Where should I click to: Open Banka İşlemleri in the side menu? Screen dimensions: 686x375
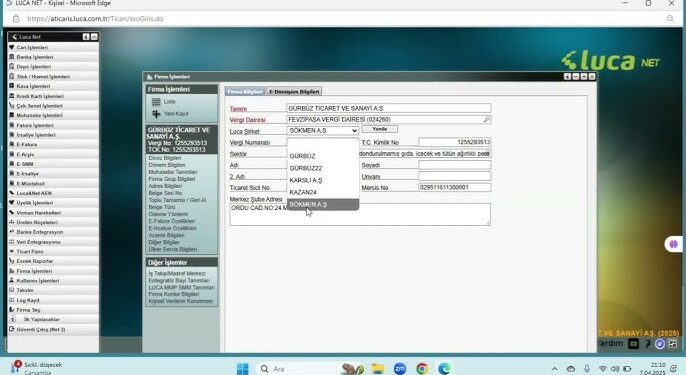pos(53,57)
